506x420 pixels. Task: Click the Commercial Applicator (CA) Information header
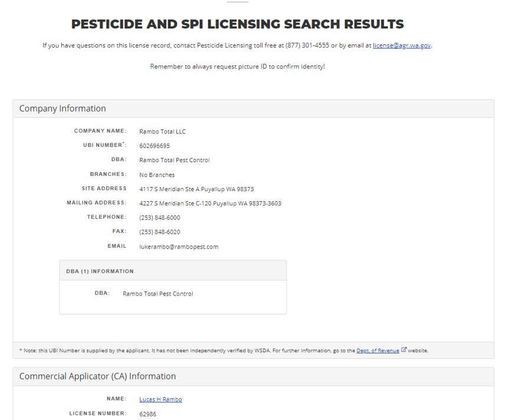tap(97, 376)
